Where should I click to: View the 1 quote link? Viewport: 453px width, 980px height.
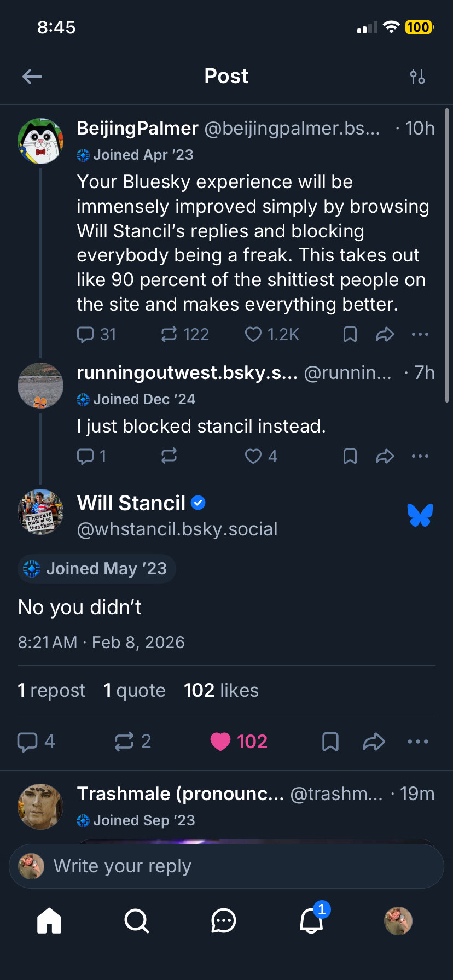point(135,690)
